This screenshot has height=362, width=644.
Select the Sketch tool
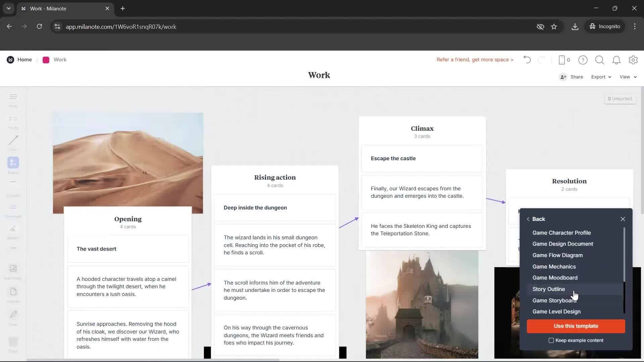click(x=13, y=231)
